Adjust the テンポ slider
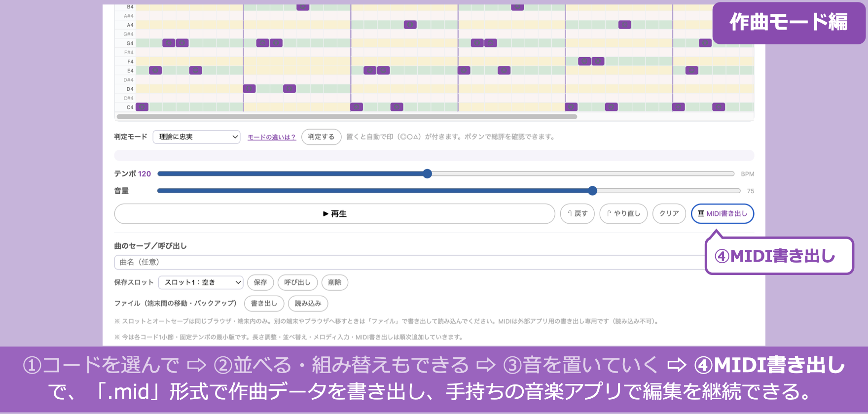This screenshot has width=868, height=414. 446,173
